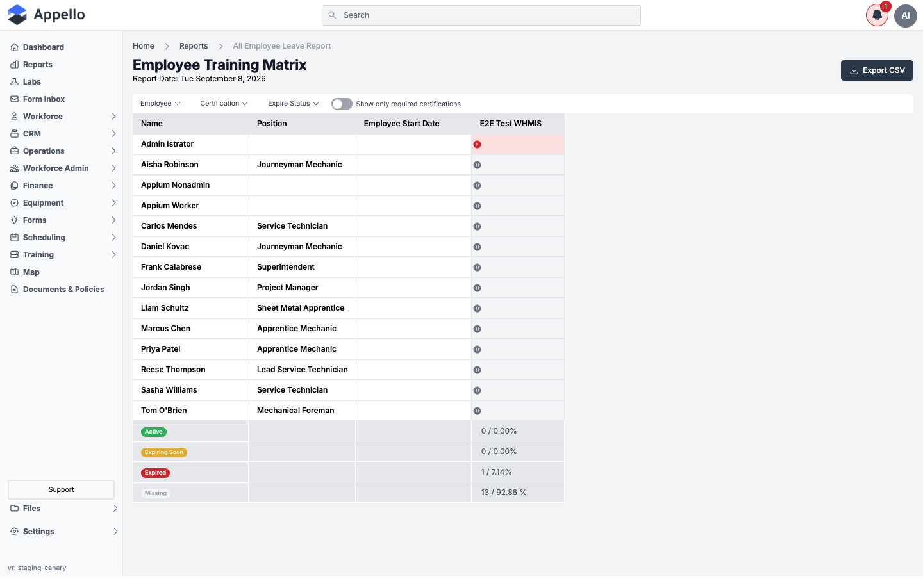Open the Employee filter dropdown
The height and width of the screenshot is (588, 923).
160,104
